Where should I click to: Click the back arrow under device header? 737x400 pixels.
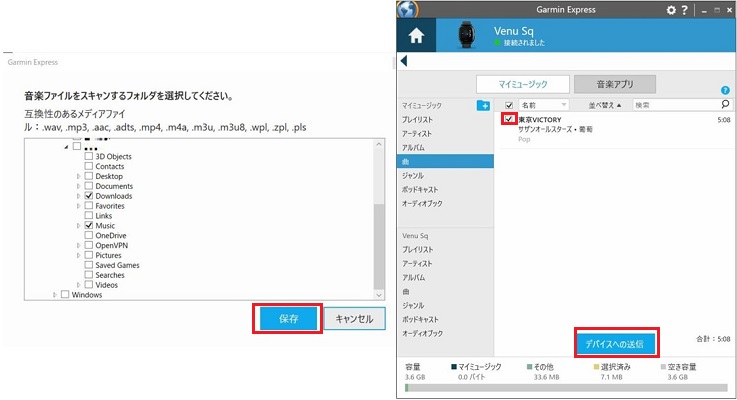[x=404, y=61]
